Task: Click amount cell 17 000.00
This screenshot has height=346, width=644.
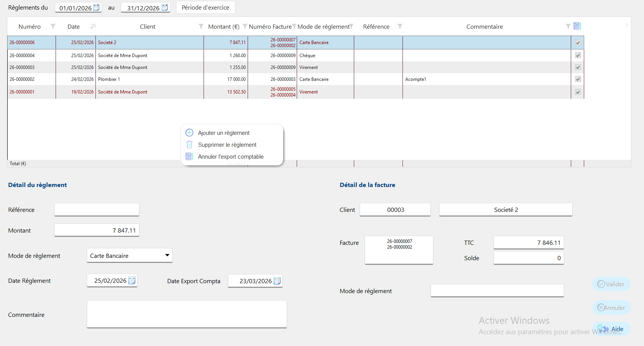Action: [226, 79]
